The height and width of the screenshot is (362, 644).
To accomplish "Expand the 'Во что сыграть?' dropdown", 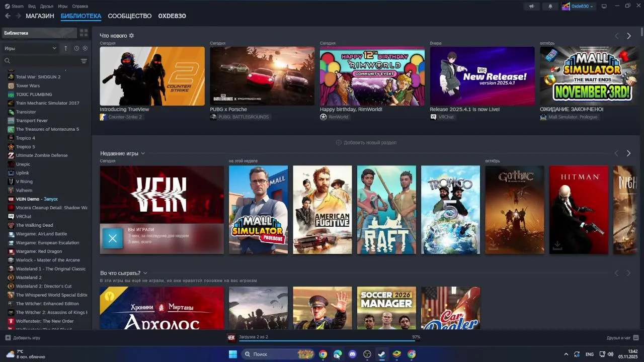I will 145,273.
